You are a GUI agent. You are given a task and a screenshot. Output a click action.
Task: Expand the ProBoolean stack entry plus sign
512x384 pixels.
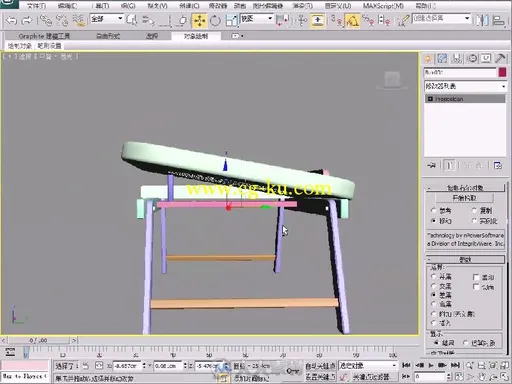[x=430, y=99]
